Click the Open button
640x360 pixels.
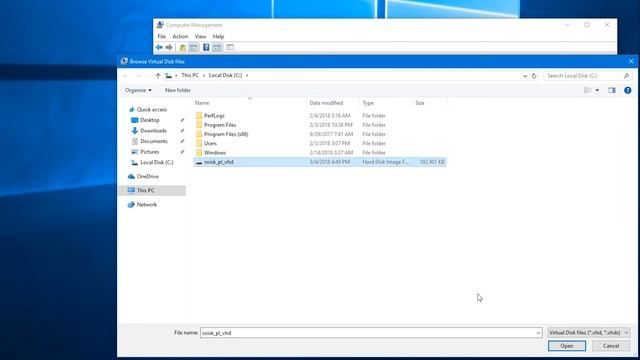pos(567,346)
